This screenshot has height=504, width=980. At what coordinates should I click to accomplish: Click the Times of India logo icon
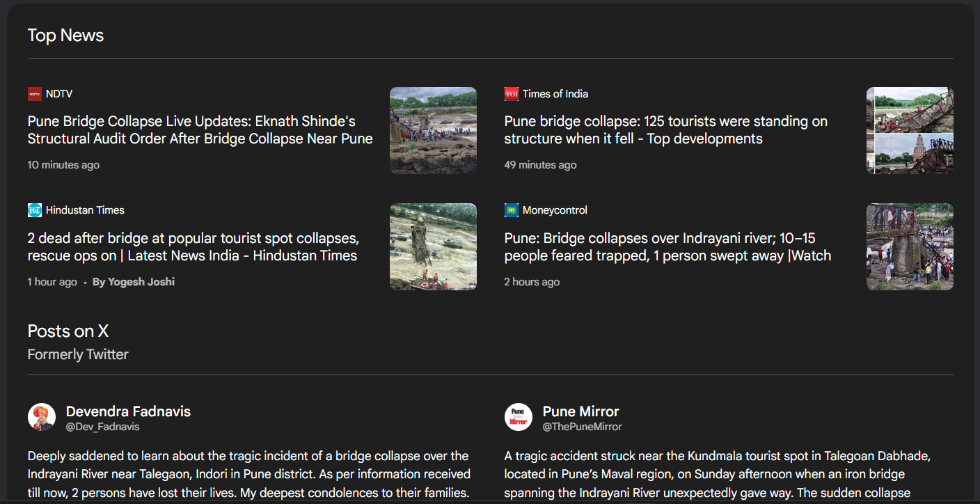click(512, 94)
